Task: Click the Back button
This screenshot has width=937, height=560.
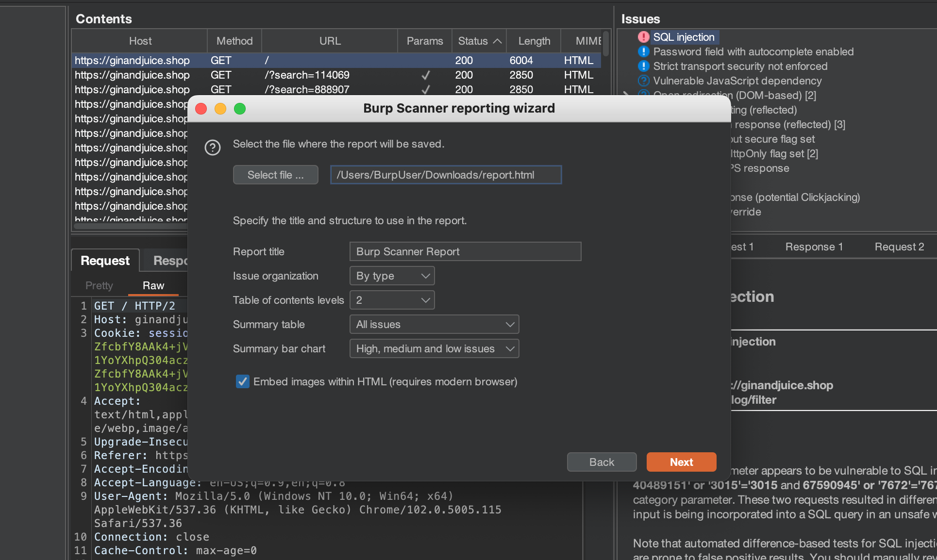Action: click(602, 462)
